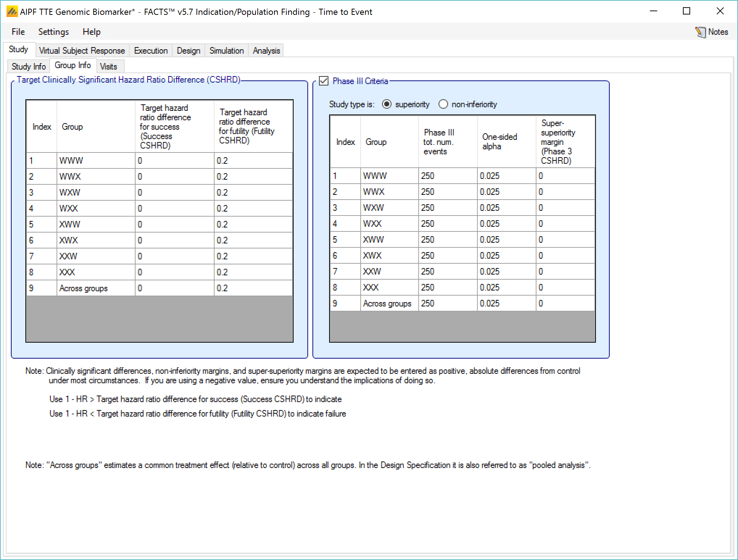
Task: Maximize the FACTS window
Action: pyautogui.click(x=686, y=12)
